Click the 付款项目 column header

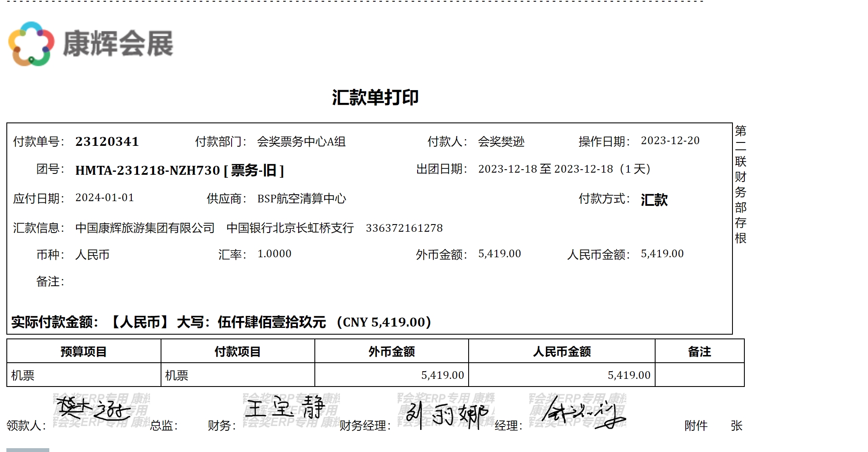pos(237,352)
